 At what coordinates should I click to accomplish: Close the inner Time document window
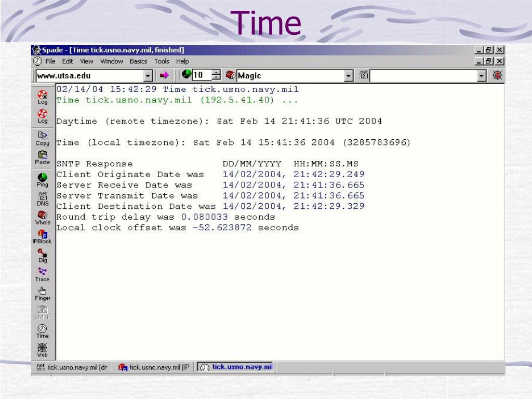coord(499,61)
